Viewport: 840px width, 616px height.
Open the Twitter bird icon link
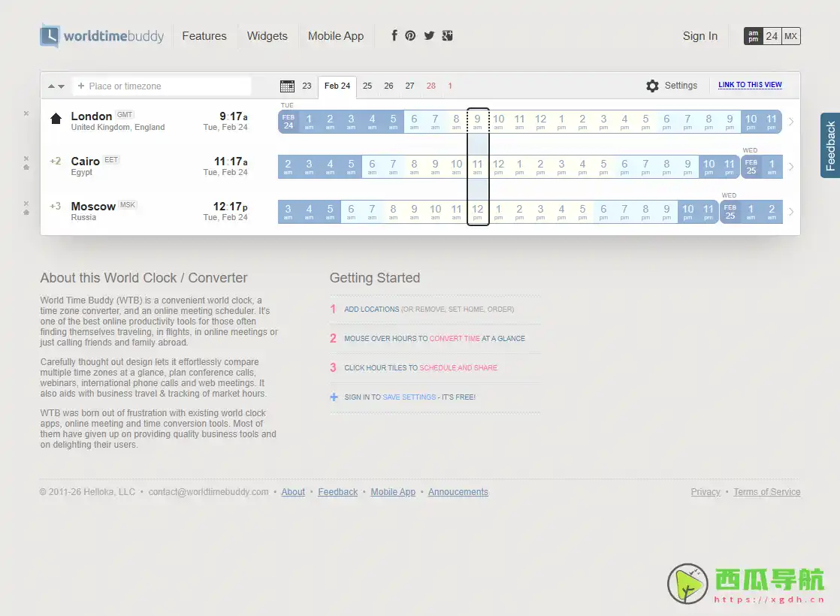tap(429, 35)
